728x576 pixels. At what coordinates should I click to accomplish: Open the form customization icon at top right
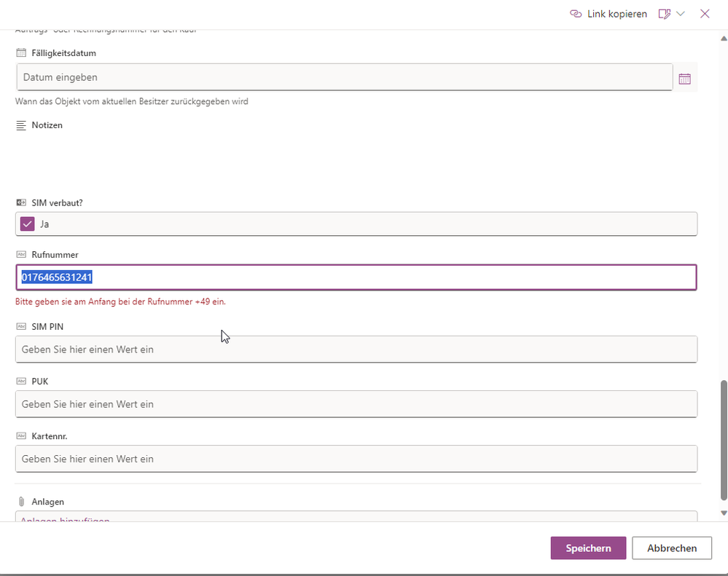coord(664,13)
